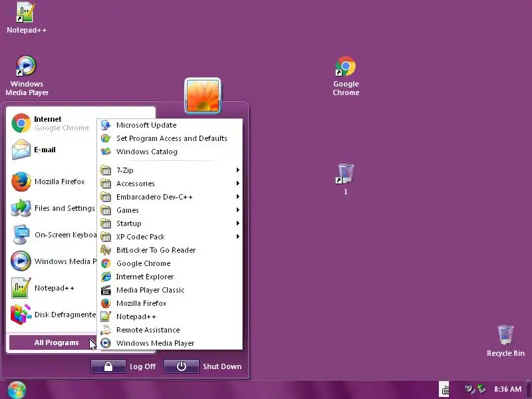Open Google Chrome desktop shortcut icon
The height and width of the screenshot is (399, 532).
(345, 66)
